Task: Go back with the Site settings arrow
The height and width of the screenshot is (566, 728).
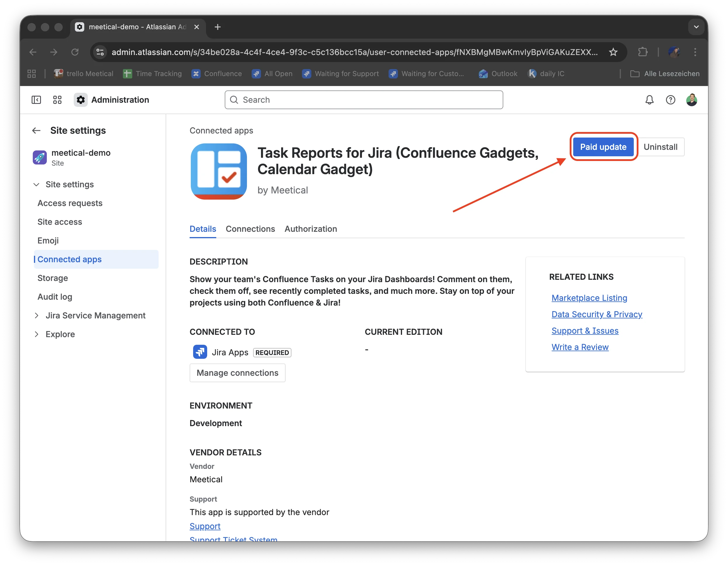Action: pyautogui.click(x=36, y=130)
